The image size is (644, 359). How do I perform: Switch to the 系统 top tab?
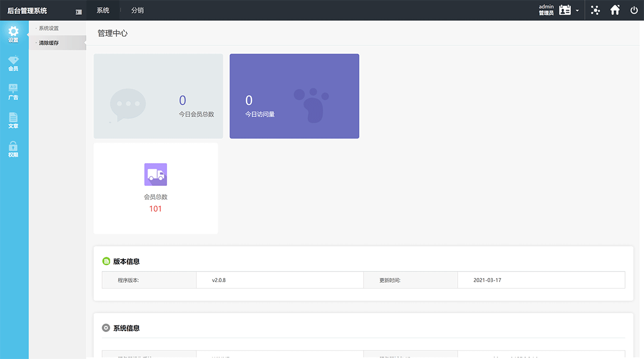click(103, 11)
